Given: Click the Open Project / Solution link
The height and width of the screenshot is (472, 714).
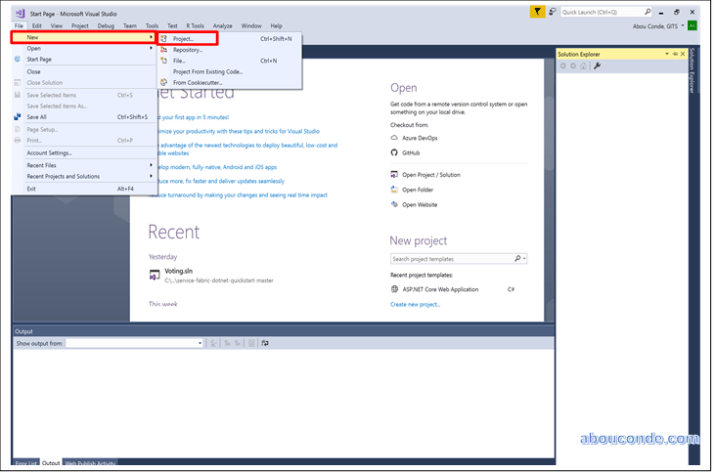Looking at the screenshot, I should (431, 174).
